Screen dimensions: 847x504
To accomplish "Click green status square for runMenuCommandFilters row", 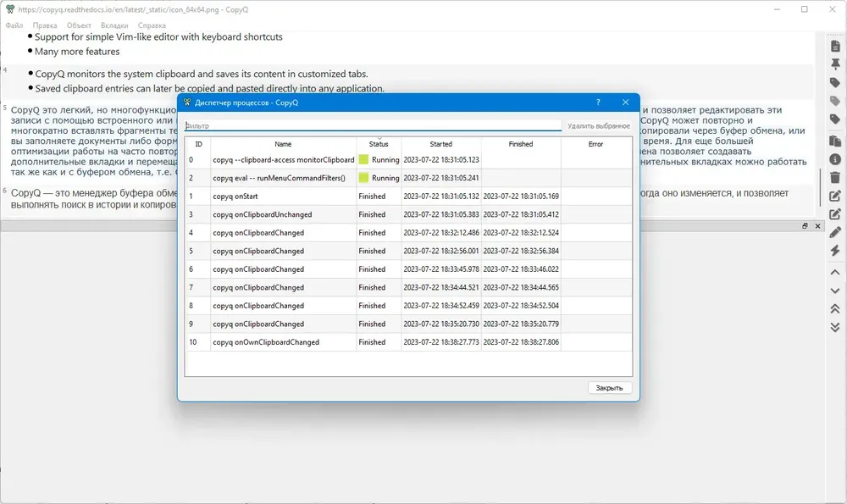I will 363,178.
